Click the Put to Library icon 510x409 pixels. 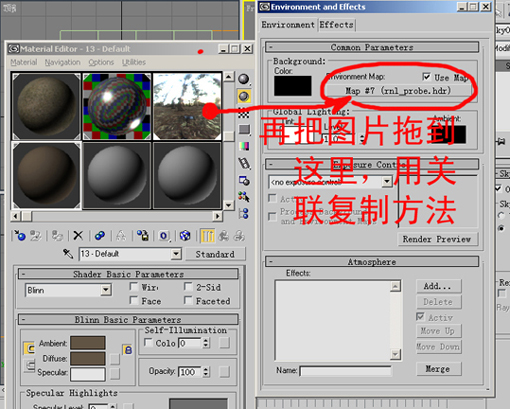coord(143,236)
